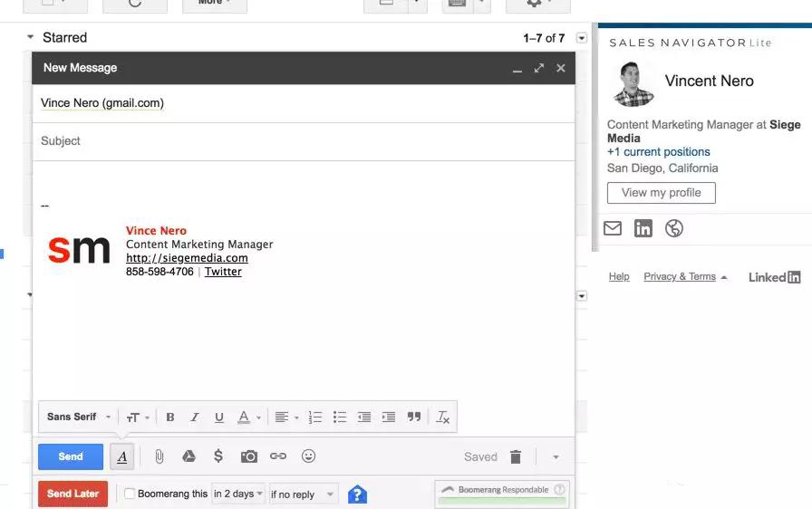Open the emoji picker smiley icon
Image resolution: width=812 pixels, height=509 pixels.
click(308, 456)
